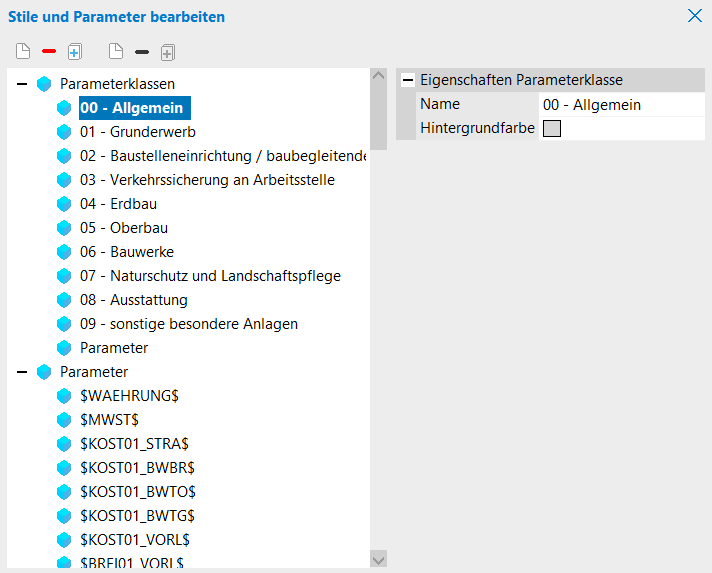The image size is (712, 573).
Task: Click the first new document icon in toolbar
Action: [23, 51]
